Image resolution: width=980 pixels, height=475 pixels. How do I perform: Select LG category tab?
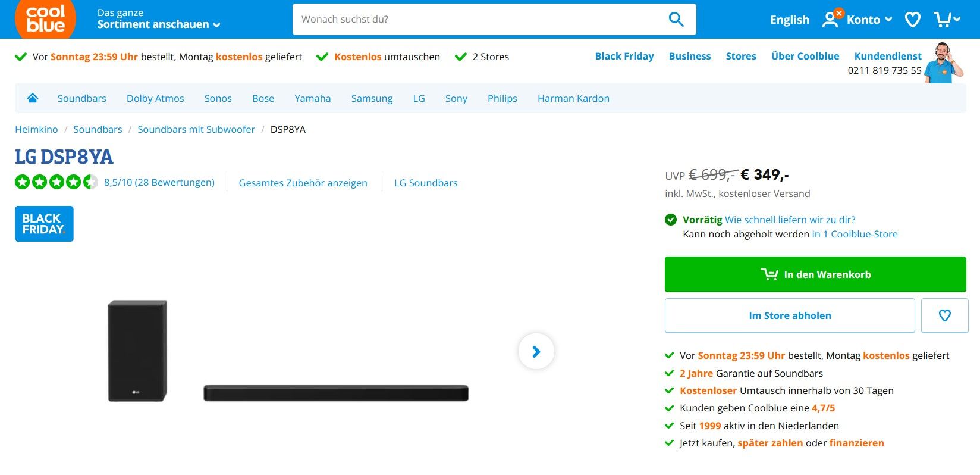click(419, 98)
